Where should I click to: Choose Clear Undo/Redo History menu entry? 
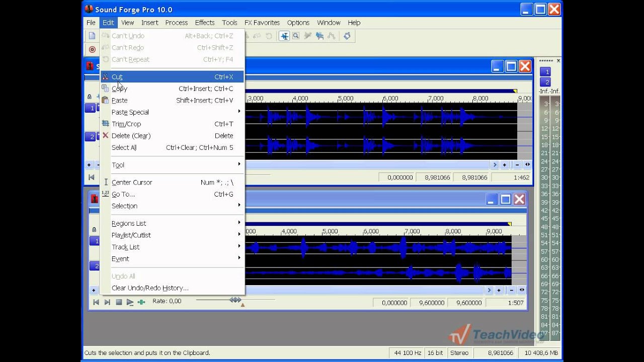coord(172,288)
